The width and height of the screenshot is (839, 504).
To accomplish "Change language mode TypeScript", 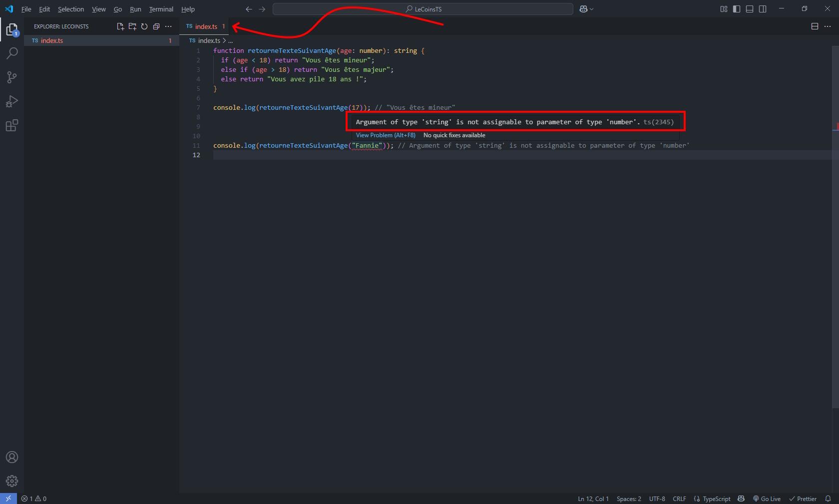I will coord(717,499).
